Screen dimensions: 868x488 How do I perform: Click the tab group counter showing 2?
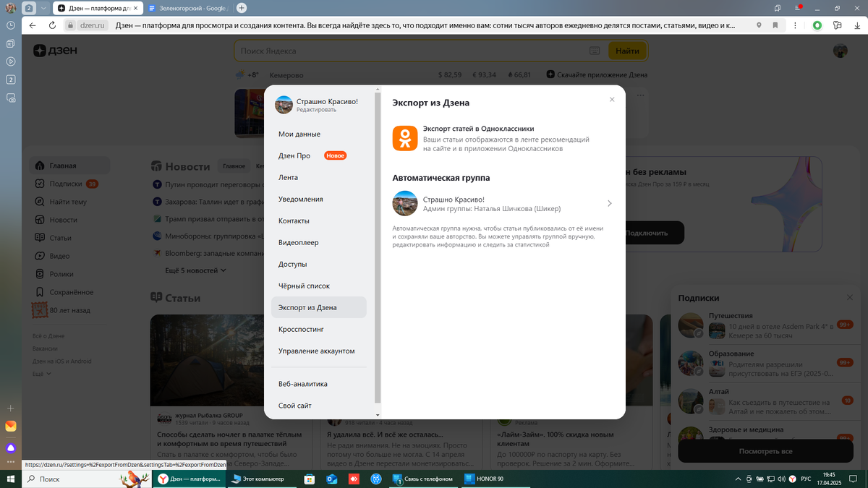point(29,8)
